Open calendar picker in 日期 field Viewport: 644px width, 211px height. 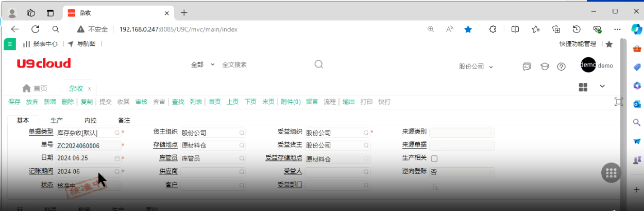(x=117, y=158)
